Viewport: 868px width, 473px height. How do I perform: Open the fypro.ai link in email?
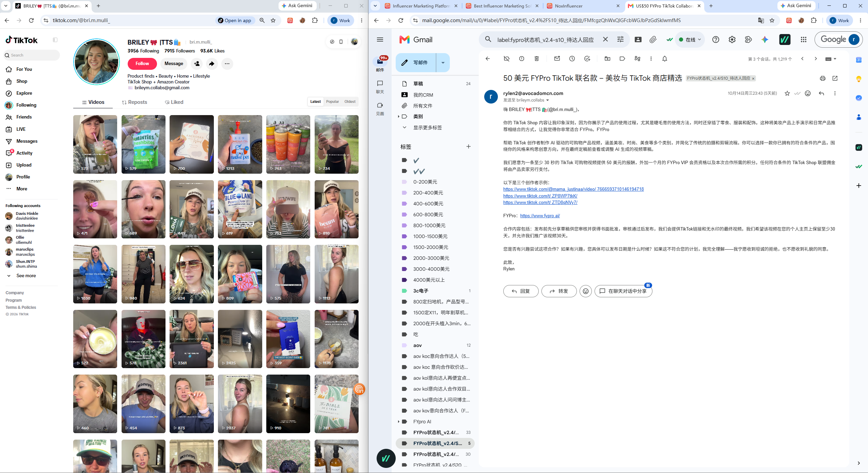[540, 216]
